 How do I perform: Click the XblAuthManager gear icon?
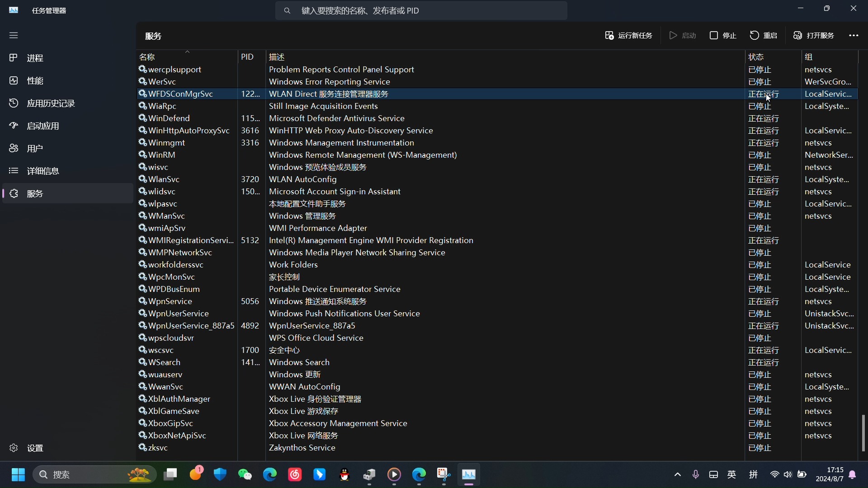coord(143,399)
